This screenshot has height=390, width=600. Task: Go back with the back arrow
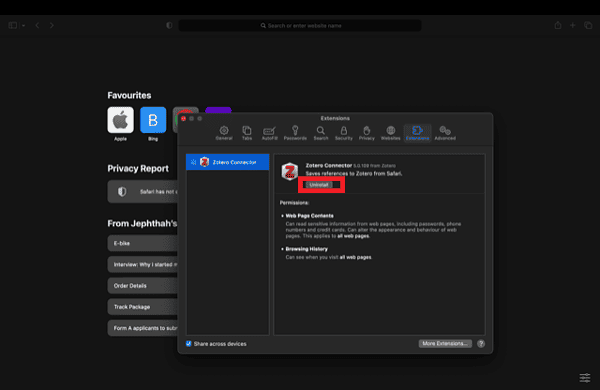[x=37, y=25]
